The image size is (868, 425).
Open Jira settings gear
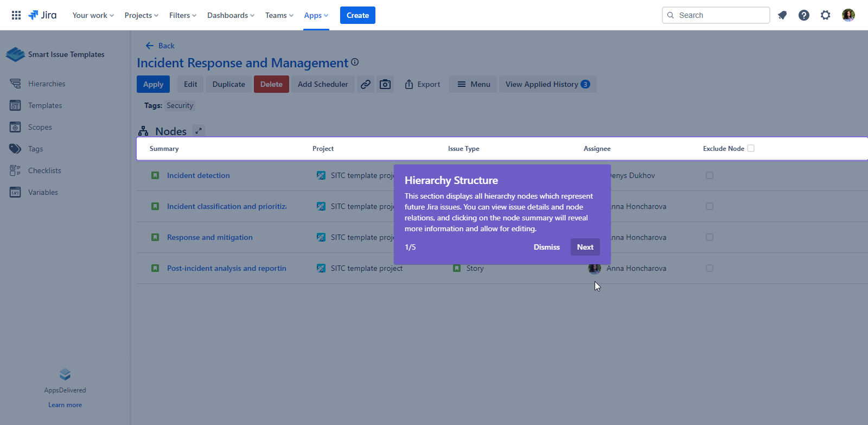(826, 15)
